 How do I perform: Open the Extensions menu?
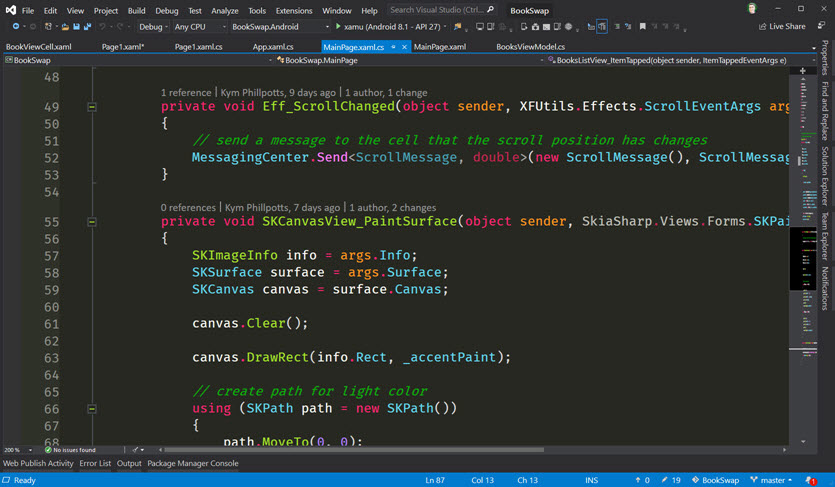tap(294, 11)
